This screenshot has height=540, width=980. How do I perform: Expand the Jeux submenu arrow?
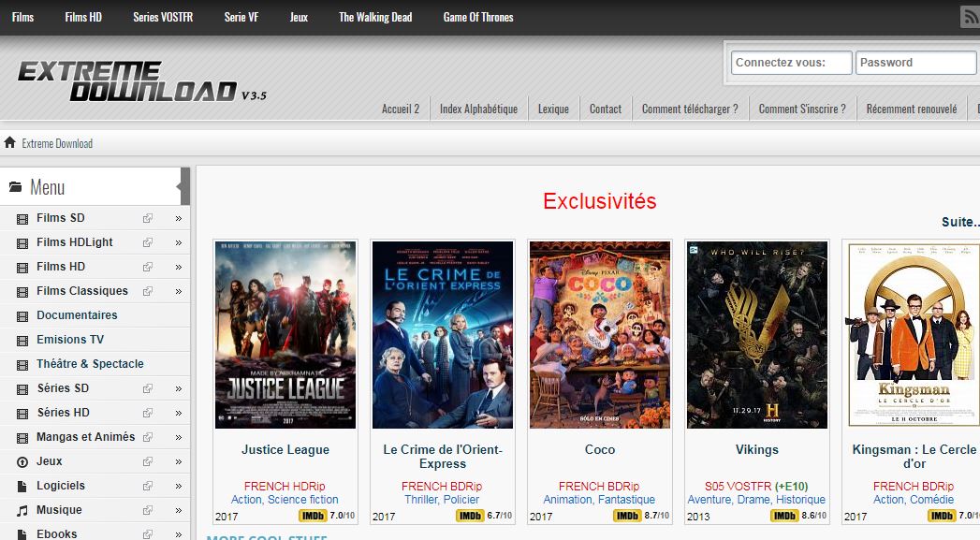pos(179,462)
